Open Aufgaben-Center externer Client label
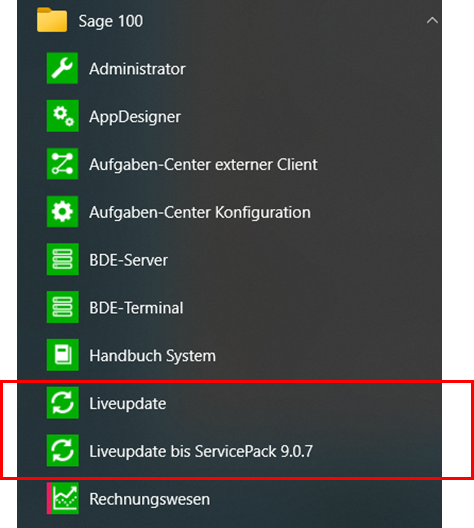The height and width of the screenshot is (528, 474). pos(203,165)
